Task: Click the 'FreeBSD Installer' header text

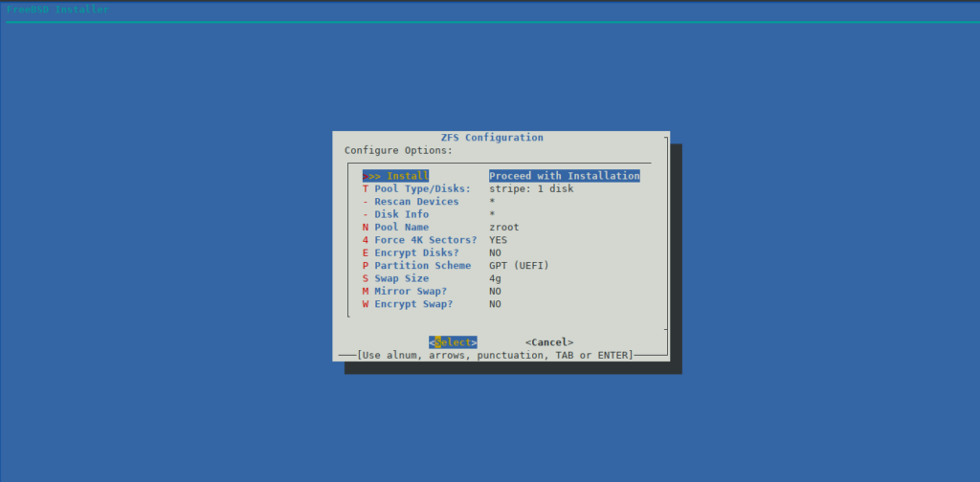Action: [x=57, y=10]
